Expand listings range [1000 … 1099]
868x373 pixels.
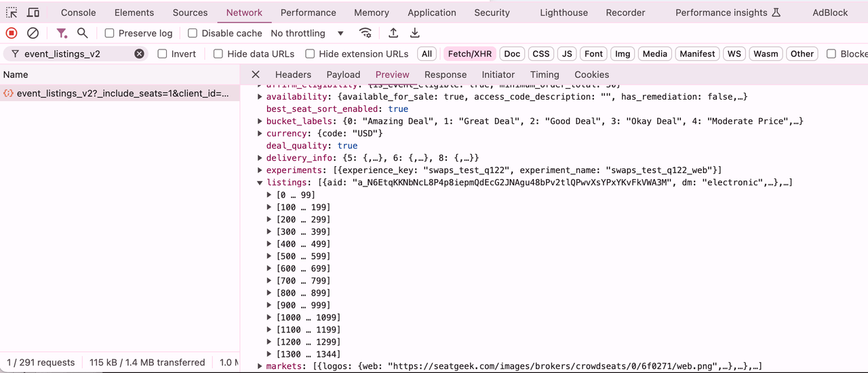coord(271,317)
